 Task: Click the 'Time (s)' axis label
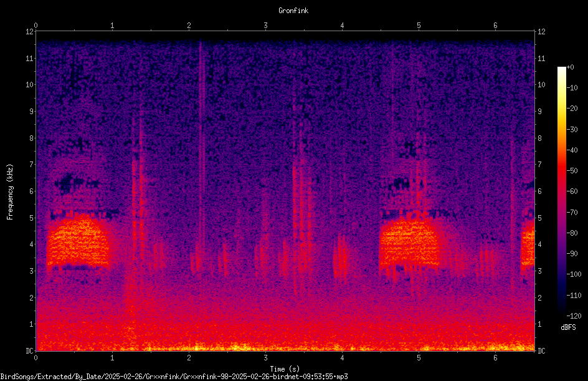tap(285, 369)
